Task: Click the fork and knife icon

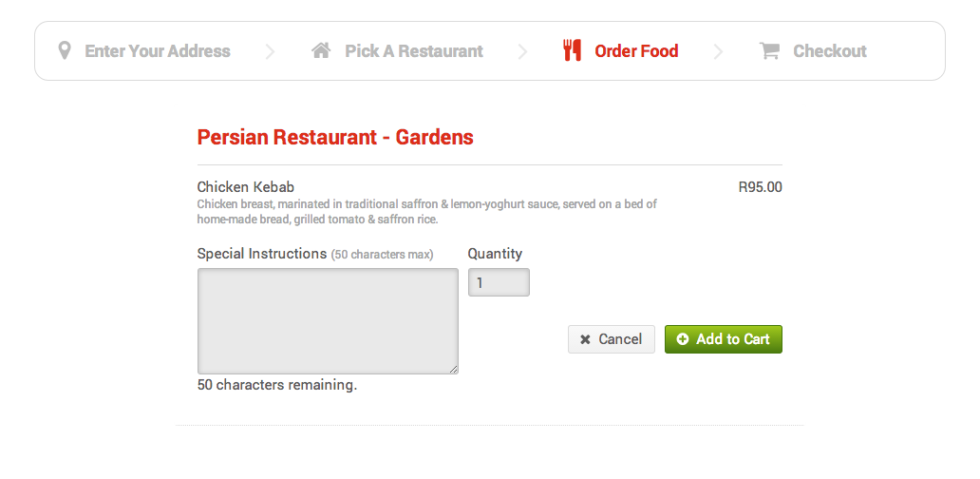Action: pyautogui.click(x=572, y=50)
